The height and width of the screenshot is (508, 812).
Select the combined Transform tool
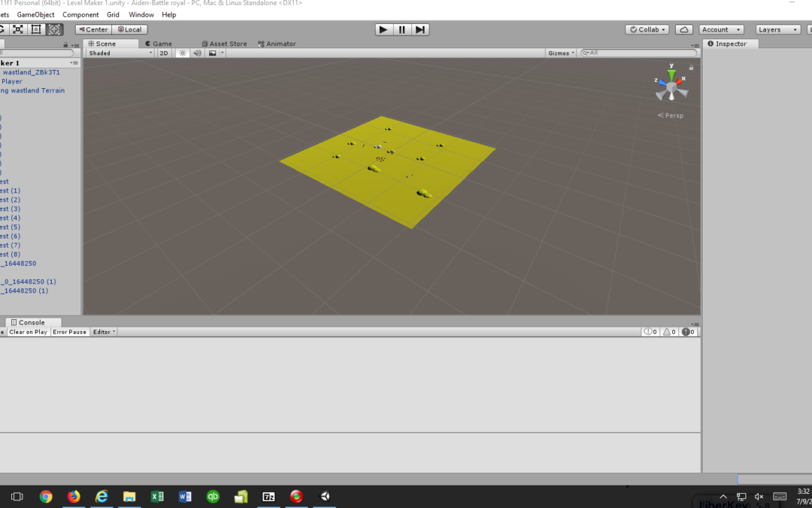click(x=54, y=29)
